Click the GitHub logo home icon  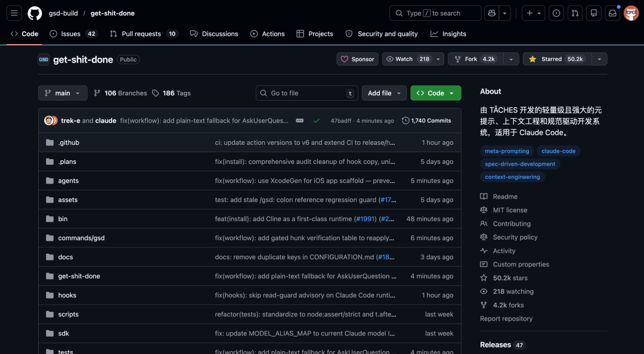click(x=34, y=13)
